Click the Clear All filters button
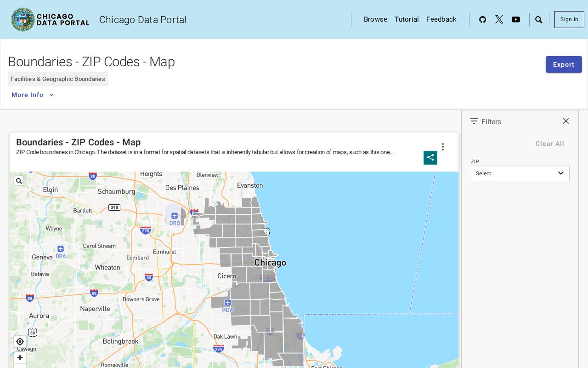 (550, 144)
